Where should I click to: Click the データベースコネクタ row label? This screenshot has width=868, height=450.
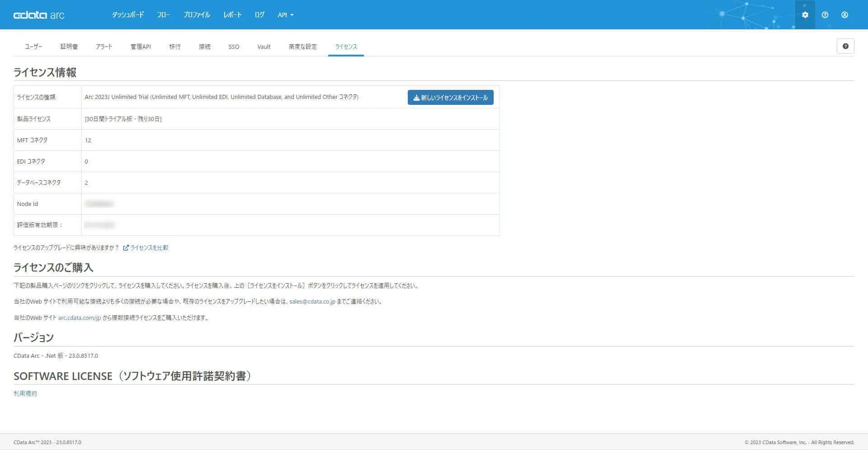(39, 183)
